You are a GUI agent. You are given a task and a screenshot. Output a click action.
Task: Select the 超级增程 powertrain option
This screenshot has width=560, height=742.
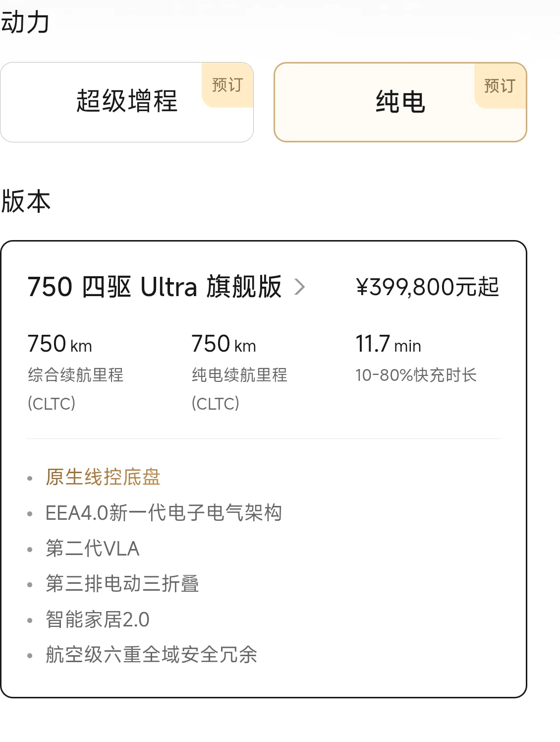pos(126,102)
